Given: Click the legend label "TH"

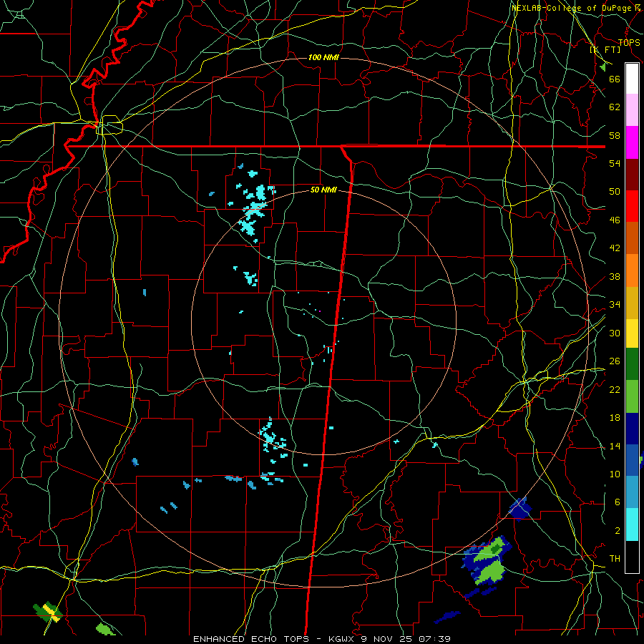Looking at the screenshot, I should tap(615, 559).
